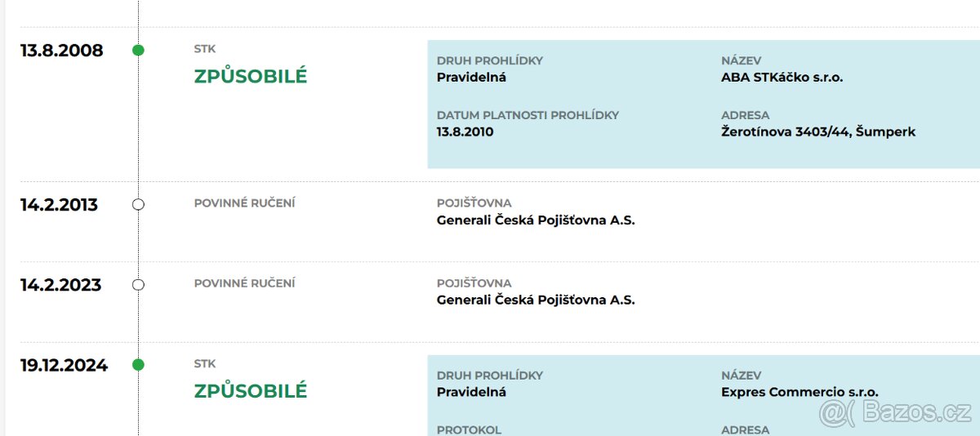The width and height of the screenshot is (980, 436).
Task: Click the date 14.2.2013 entry
Action: (x=59, y=205)
